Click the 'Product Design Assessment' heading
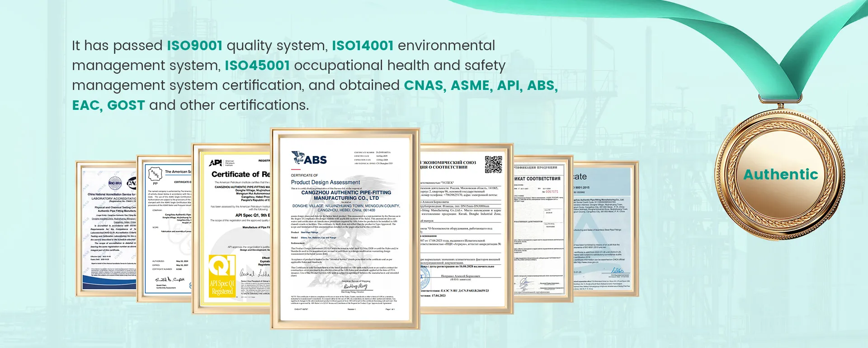 coord(325,182)
